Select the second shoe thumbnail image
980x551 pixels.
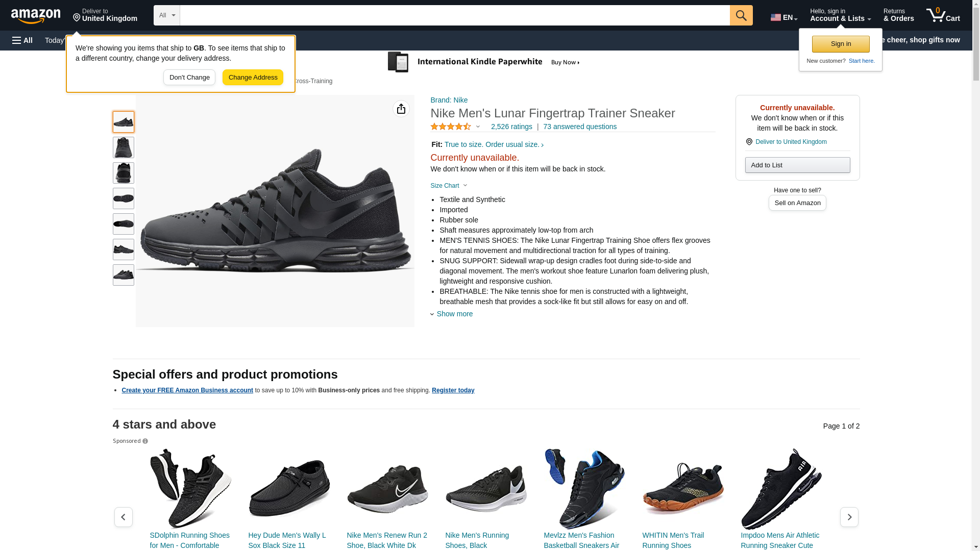(123, 147)
